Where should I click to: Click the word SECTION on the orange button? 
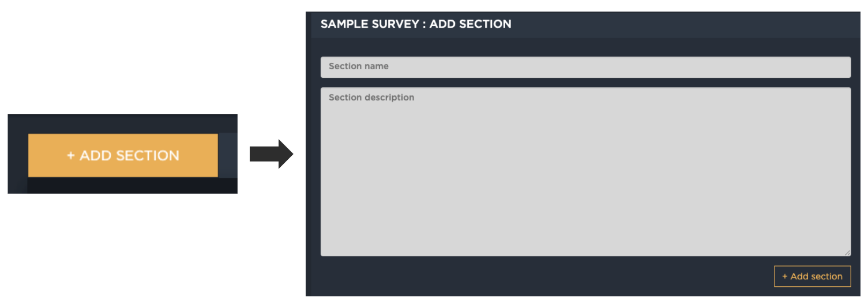148,156
